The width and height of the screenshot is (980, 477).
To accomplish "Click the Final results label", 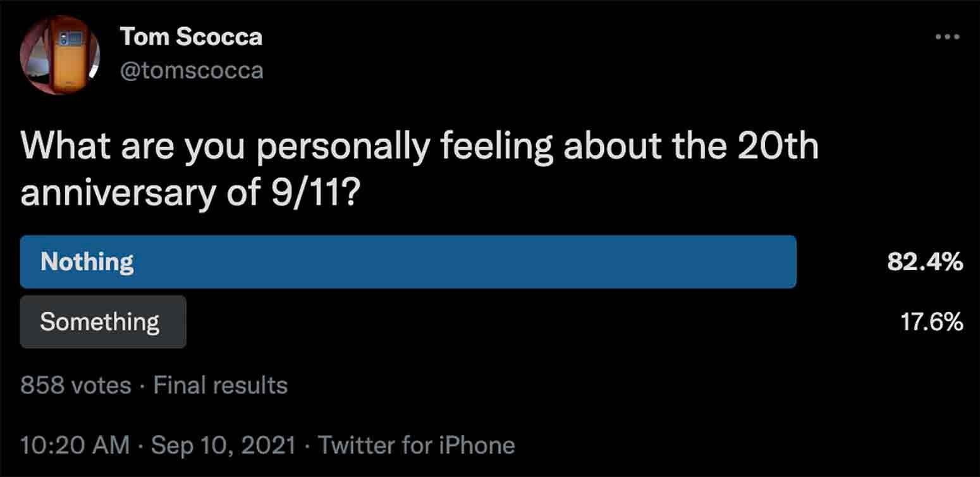I will click(x=221, y=385).
